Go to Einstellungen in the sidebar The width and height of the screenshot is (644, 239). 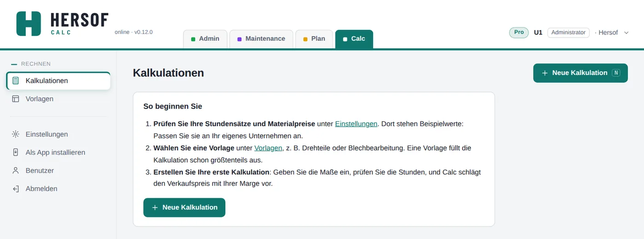(58, 134)
